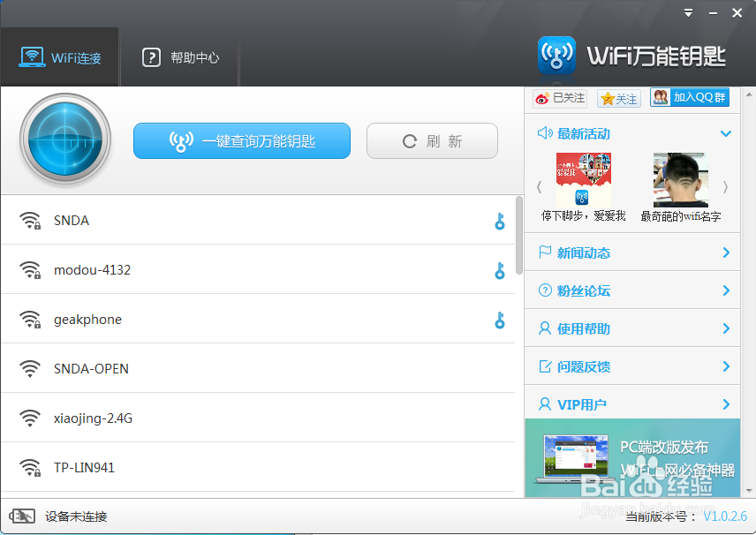Screen dimensions: 756x535
Task: Expand the 新闻动态 arrow
Action: click(x=726, y=252)
